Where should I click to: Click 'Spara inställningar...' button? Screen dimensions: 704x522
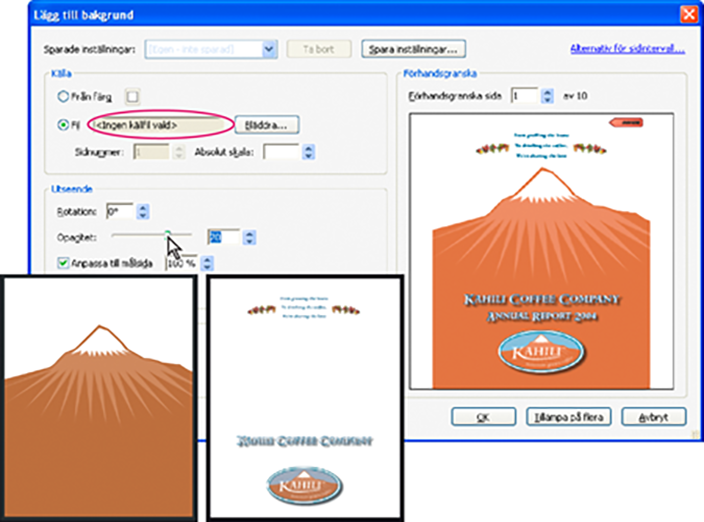coord(413,49)
